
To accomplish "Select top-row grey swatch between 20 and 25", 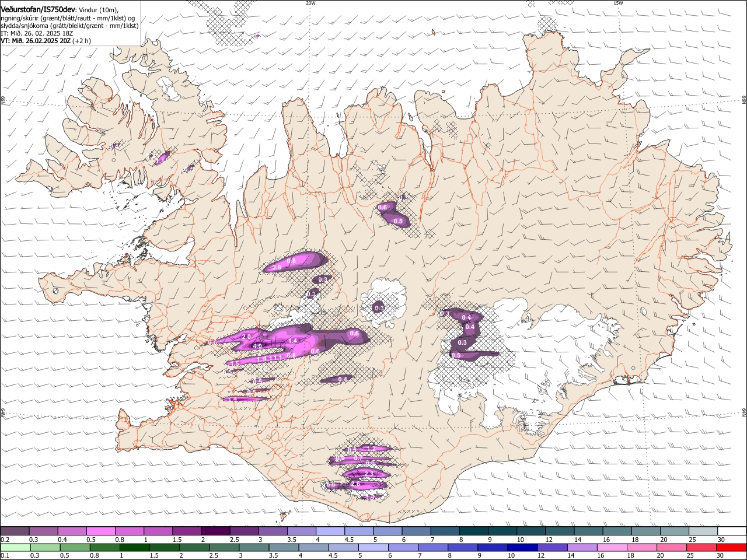I will tap(675, 531).
